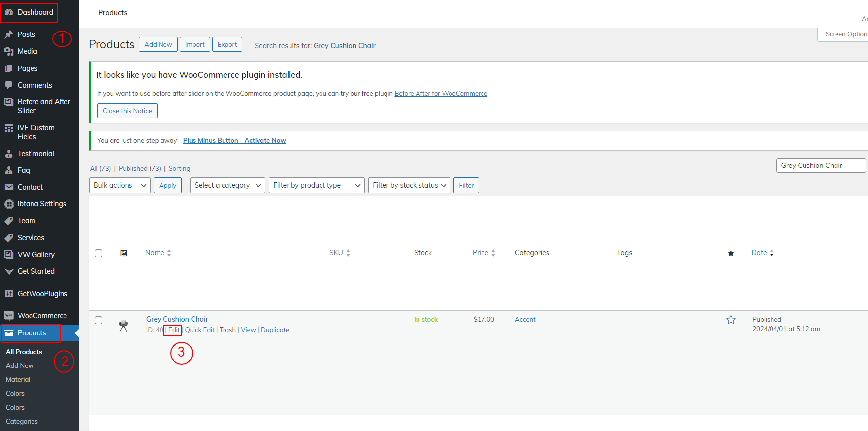This screenshot has width=868, height=431.
Task: Click the WooCommerce logo icon
Action: 9,316
